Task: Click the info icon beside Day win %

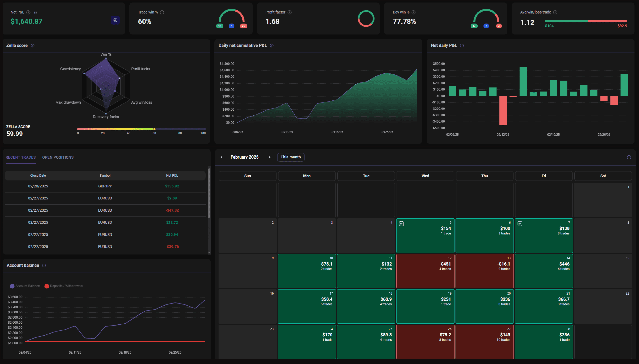Action: (x=413, y=12)
